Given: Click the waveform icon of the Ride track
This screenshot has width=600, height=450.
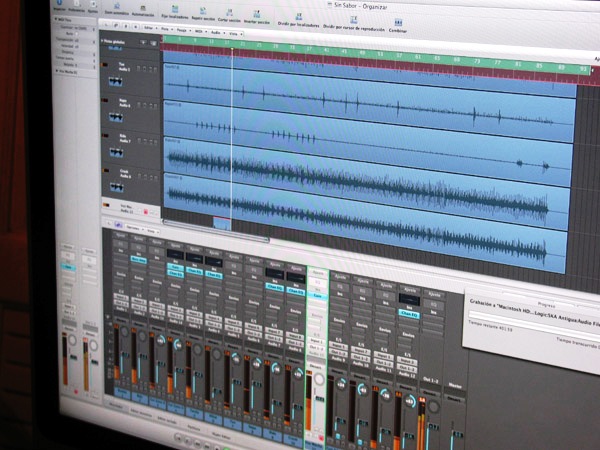Looking at the screenshot, I should pos(116,153).
